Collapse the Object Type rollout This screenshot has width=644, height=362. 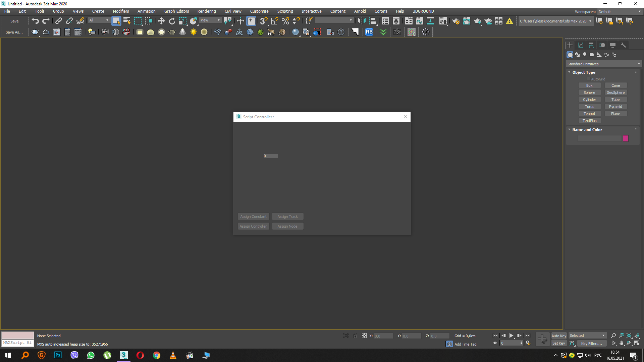point(584,72)
